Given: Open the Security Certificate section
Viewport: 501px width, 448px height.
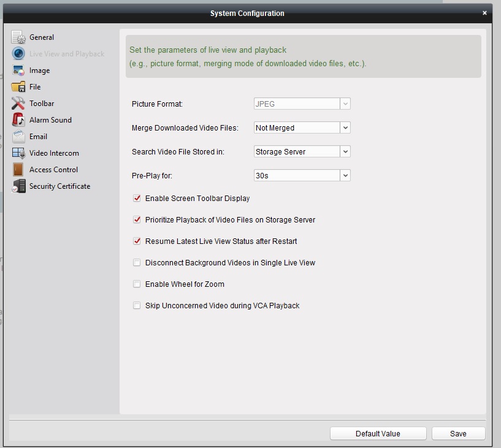Looking at the screenshot, I should tap(59, 186).
